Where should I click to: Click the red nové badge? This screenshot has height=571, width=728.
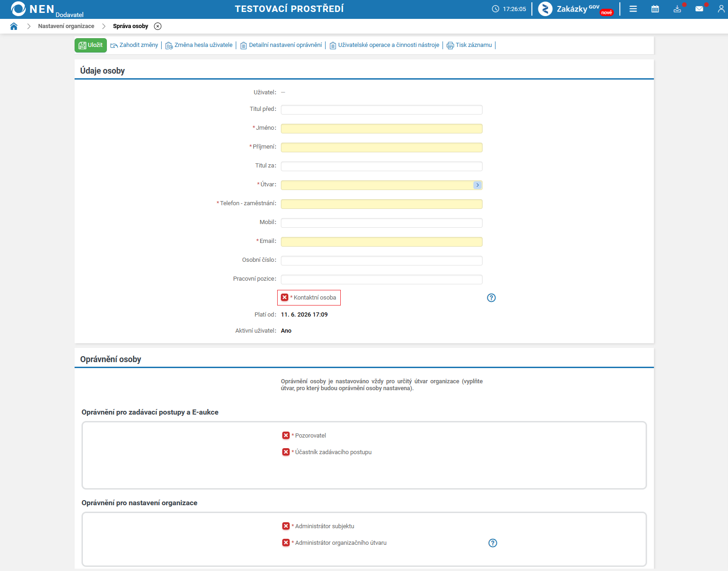606,12
